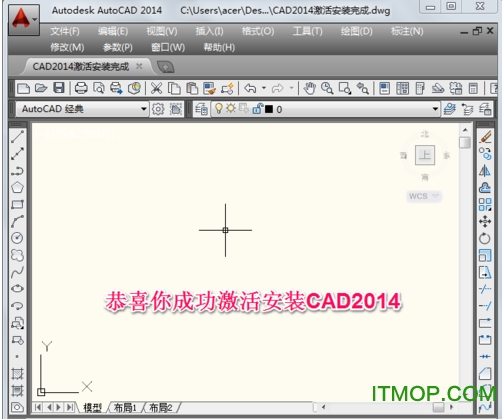Toggle layer 0 on/off lightbulb
The width and height of the screenshot is (502, 419).
click(219, 108)
